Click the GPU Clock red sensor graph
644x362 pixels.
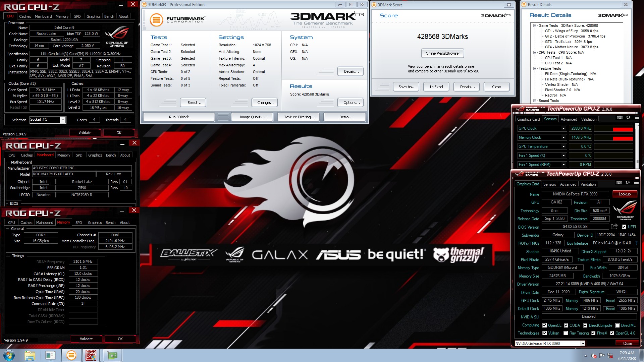tap(613, 128)
